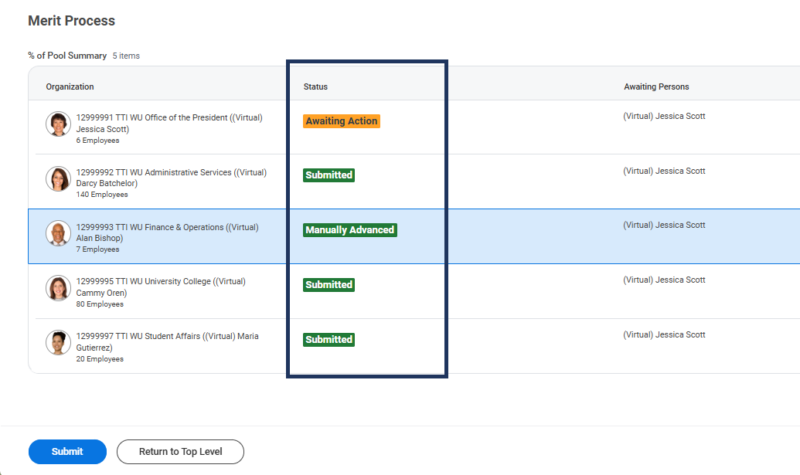
Task: Click the blue Submit button
Action: point(67,452)
